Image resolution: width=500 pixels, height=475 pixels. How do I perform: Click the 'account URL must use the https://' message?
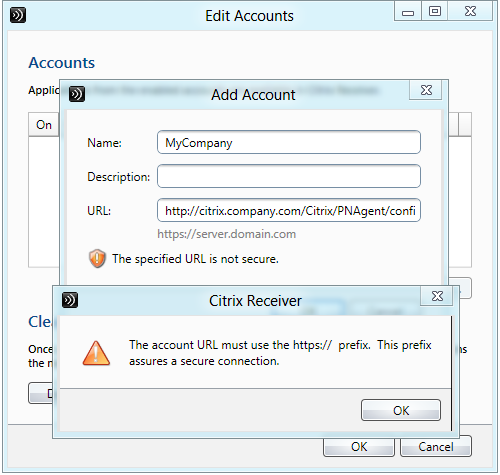click(280, 353)
